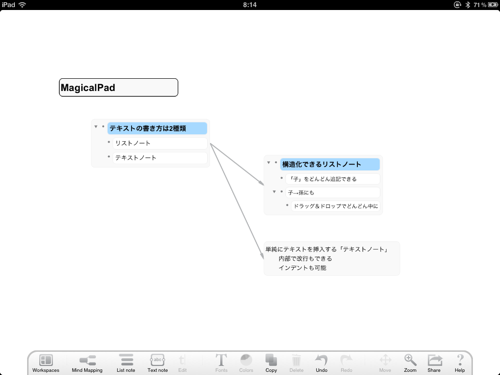The image size is (500, 375).
Task: Select the 「子」をどんどん追記できる item
Action: point(332,179)
